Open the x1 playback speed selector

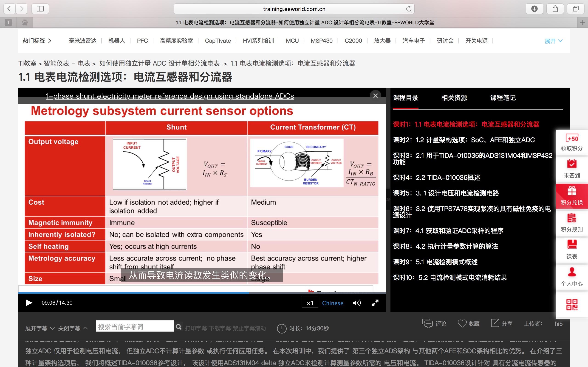click(x=310, y=303)
